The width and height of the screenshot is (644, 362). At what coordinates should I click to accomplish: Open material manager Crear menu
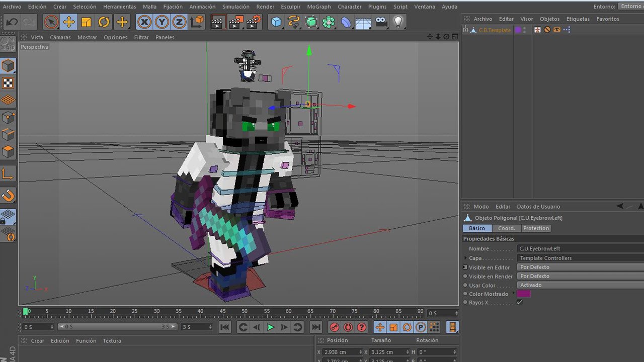38,341
